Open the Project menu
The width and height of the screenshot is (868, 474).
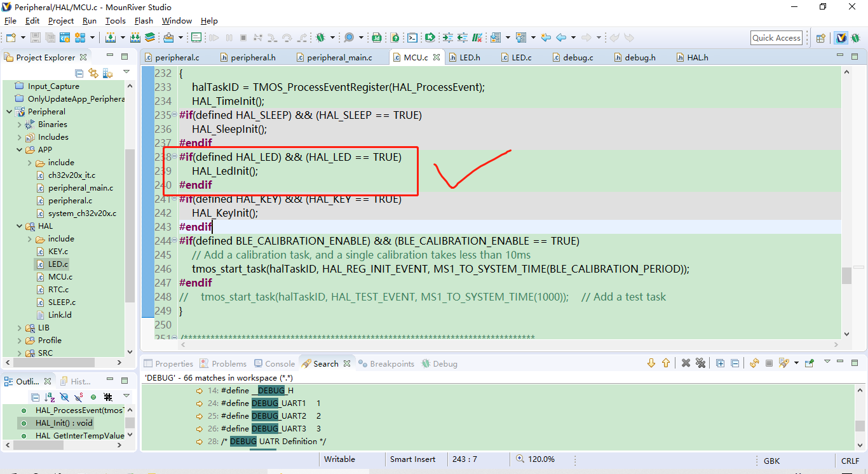pos(61,21)
